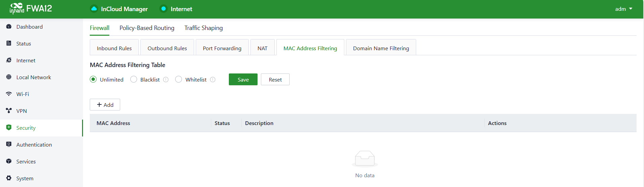
Task: Click the Status icon in sidebar
Action: (9, 43)
